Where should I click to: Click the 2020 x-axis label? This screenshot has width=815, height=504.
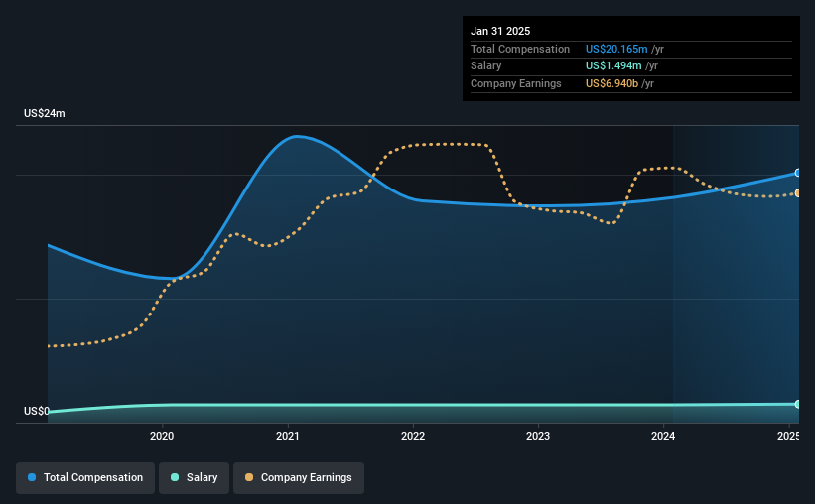pos(162,436)
